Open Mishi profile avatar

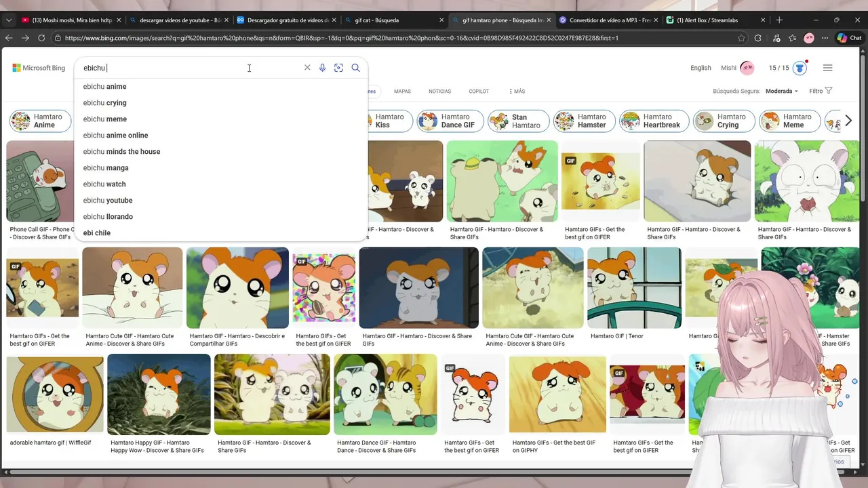pyautogui.click(x=747, y=68)
